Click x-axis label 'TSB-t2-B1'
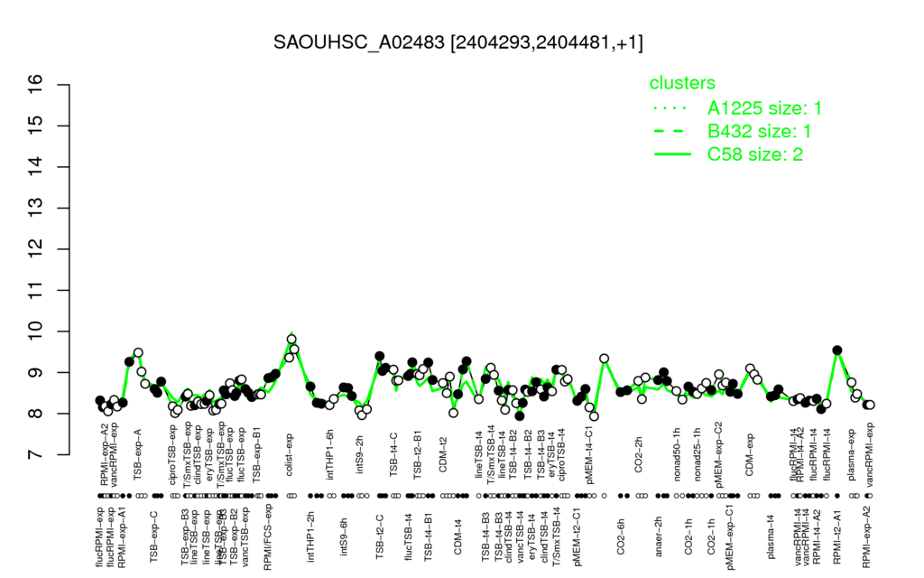 (418, 456)
